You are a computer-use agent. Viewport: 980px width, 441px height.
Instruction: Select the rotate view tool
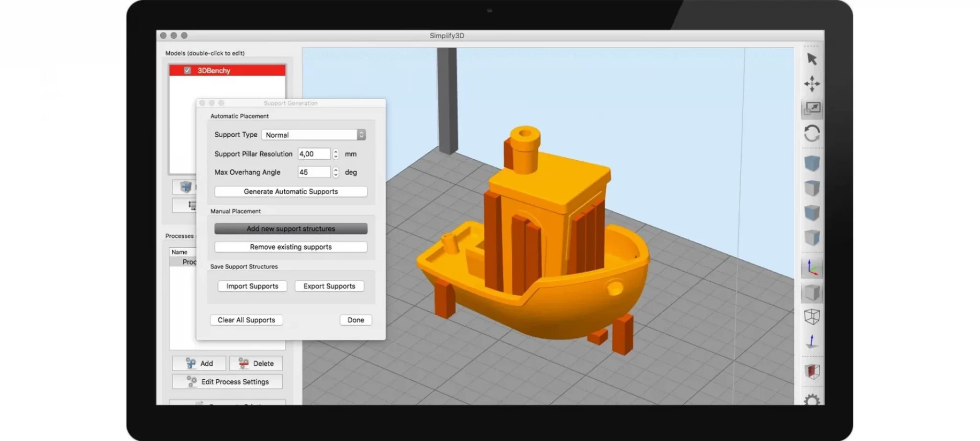click(812, 133)
